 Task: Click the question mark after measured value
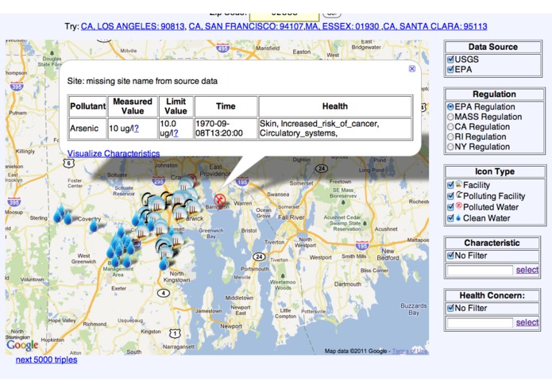click(137, 129)
